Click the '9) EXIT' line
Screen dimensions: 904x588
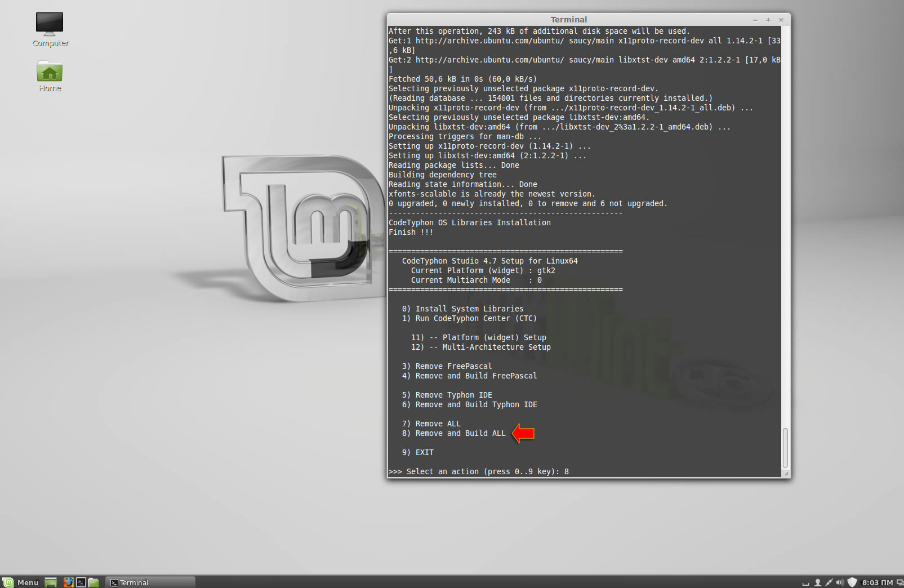tap(417, 452)
